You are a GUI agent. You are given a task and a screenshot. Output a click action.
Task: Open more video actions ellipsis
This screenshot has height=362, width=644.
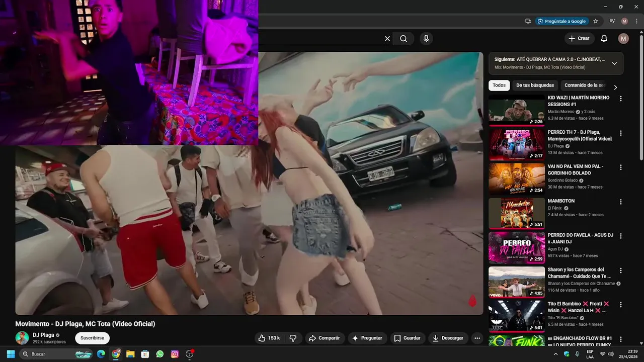click(477, 338)
